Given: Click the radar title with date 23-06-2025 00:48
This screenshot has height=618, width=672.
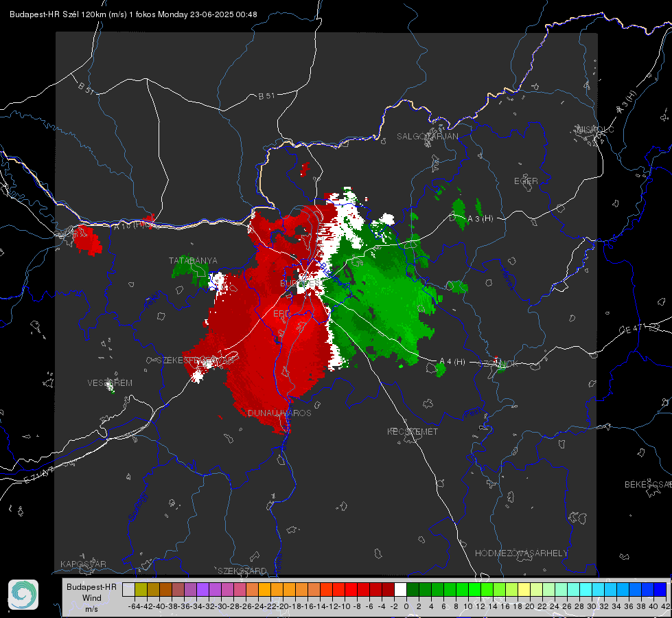Looking at the screenshot, I should tap(133, 14).
